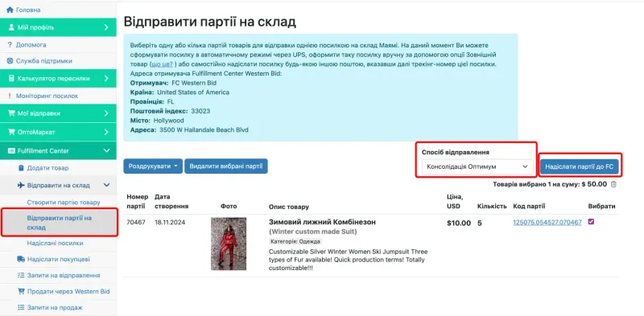Open batch code link 125075.054527.070467
This screenshot has height=316, width=644.
click(547, 223)
